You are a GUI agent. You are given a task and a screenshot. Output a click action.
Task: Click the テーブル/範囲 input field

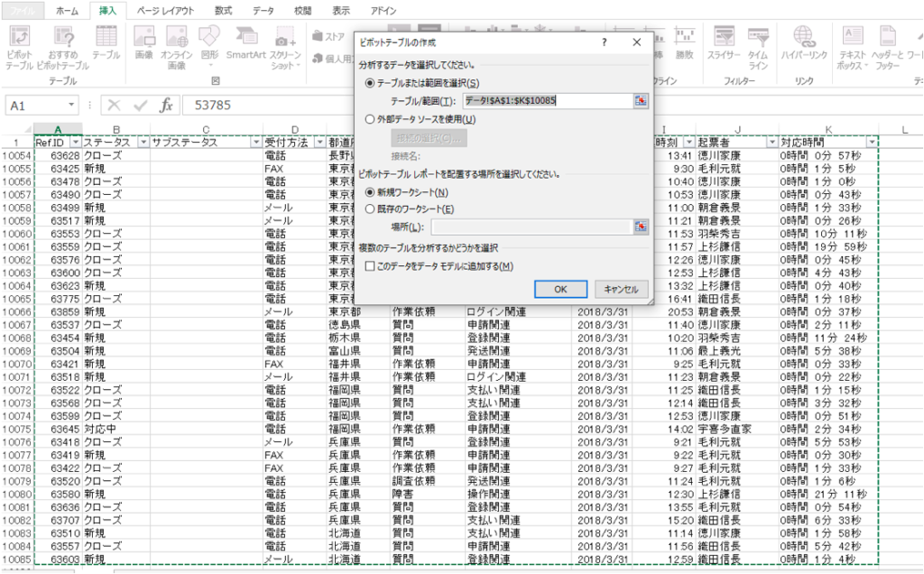(548, 100)
